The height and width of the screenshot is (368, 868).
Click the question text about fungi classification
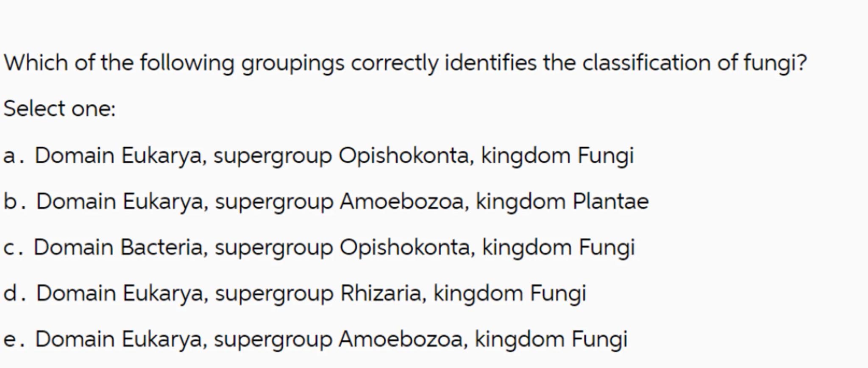pyautogui.click(x=405, y=63)
